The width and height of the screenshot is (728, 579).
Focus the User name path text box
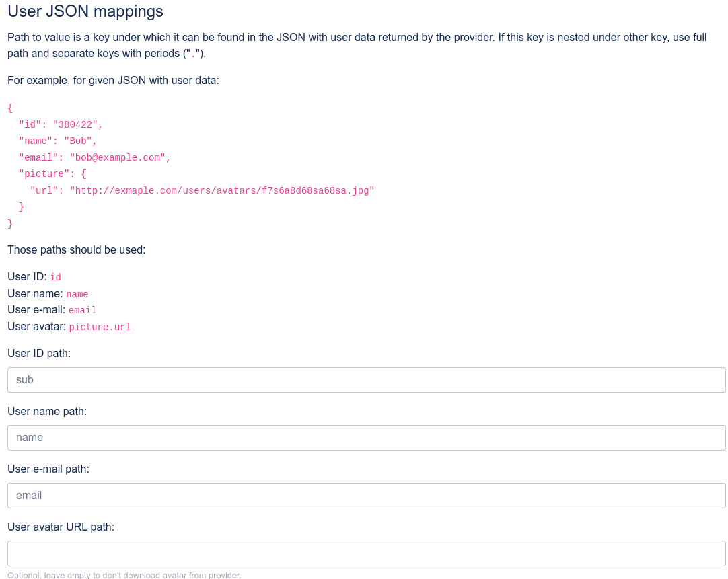366,438
